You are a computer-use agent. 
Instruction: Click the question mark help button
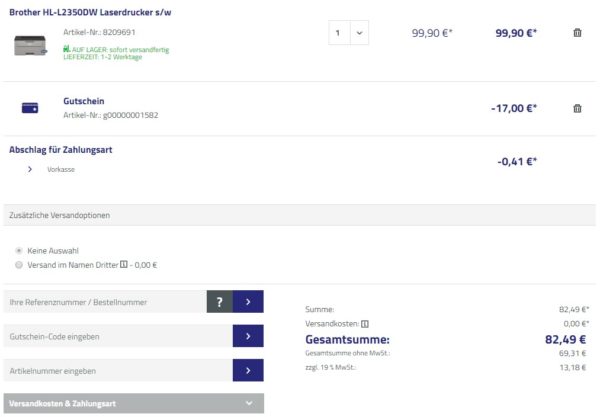click(x=218, y=302)
